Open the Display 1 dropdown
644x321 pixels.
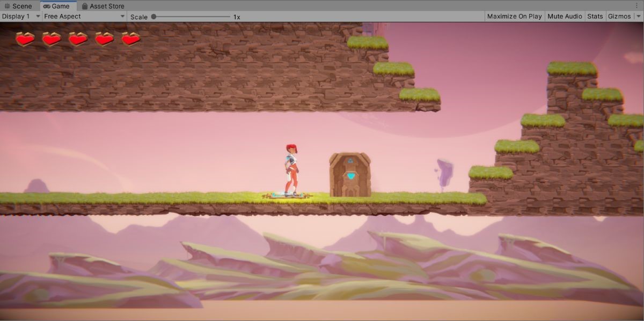21,17
